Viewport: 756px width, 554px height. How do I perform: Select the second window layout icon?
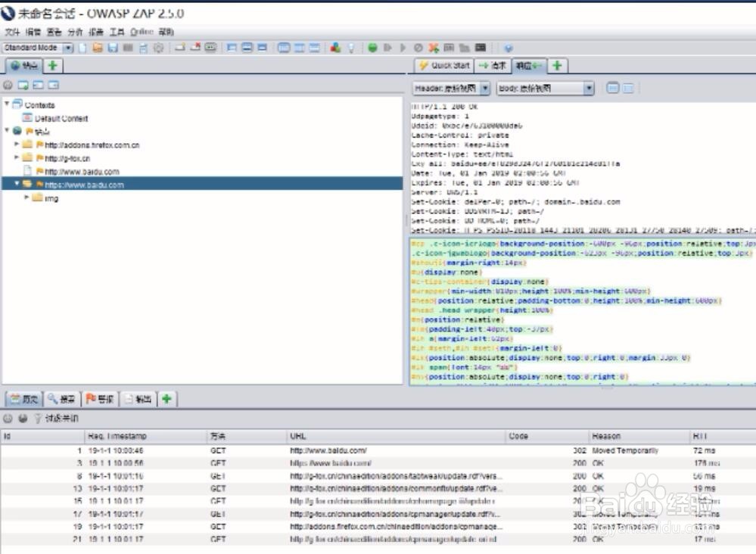pyautogui.click(x=247, y=48)
